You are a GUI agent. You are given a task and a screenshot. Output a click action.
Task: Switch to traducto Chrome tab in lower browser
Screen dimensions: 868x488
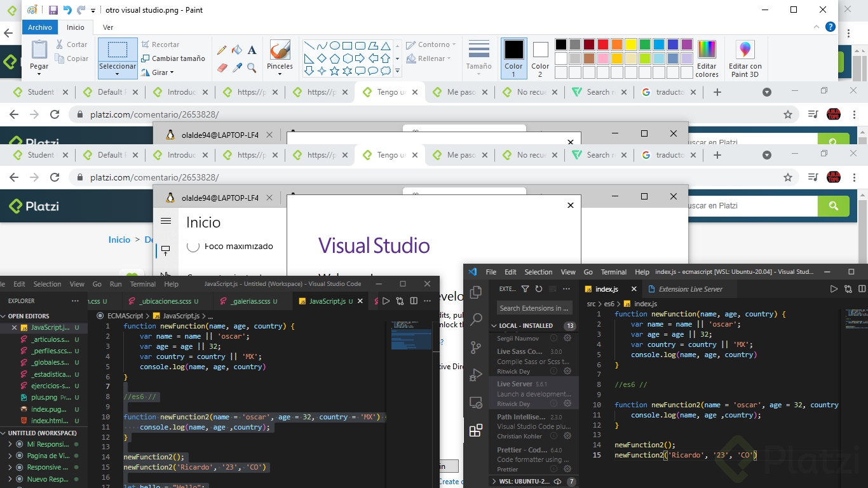[x=669, y=155]
